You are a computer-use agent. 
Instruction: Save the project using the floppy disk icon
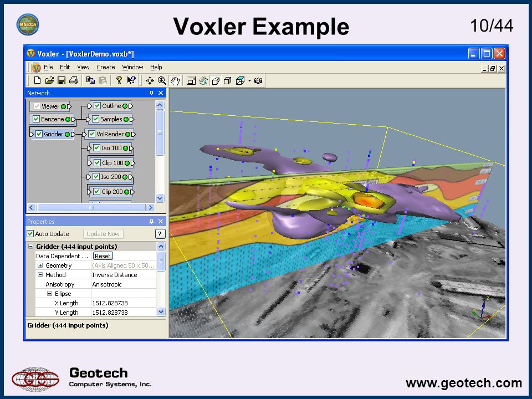point(62,80)
